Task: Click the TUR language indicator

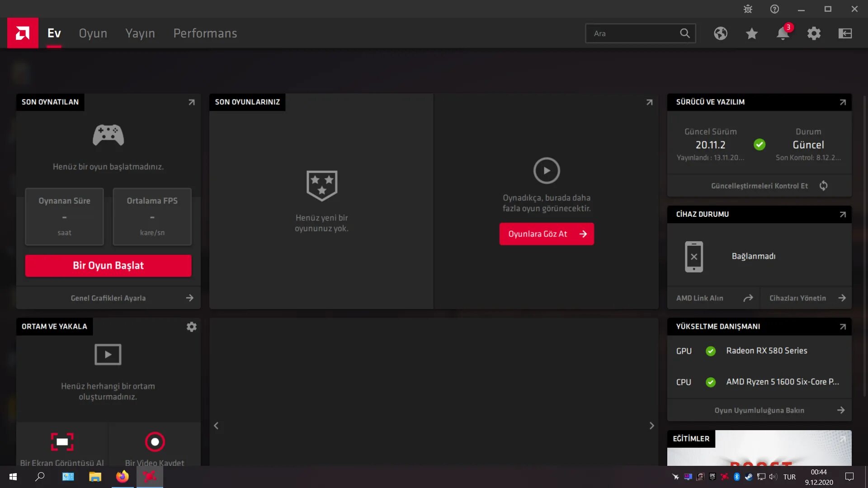Action: coord(790,477)
